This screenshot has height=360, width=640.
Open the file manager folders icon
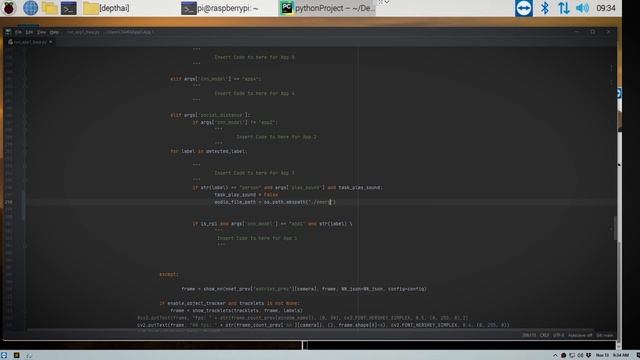tap(49, 8)
